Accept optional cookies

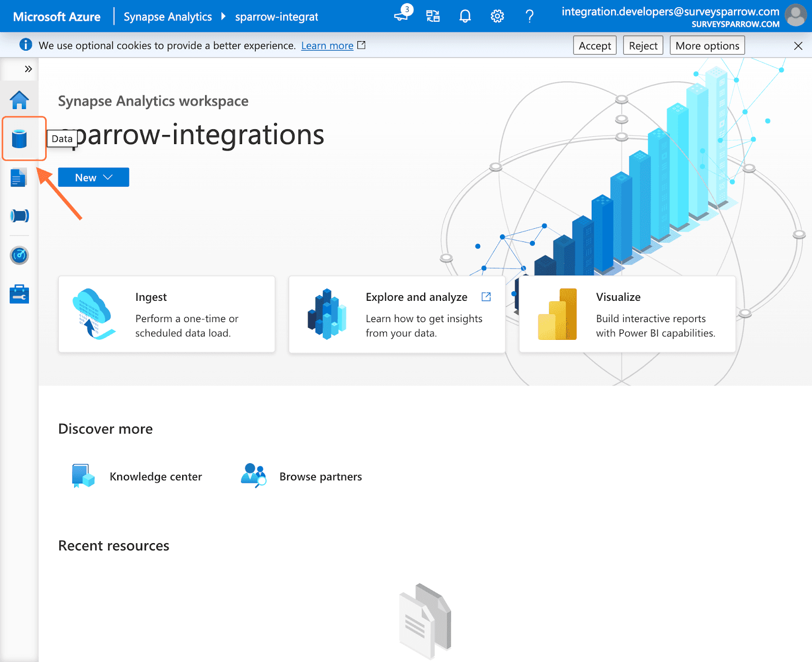point(594,46)
